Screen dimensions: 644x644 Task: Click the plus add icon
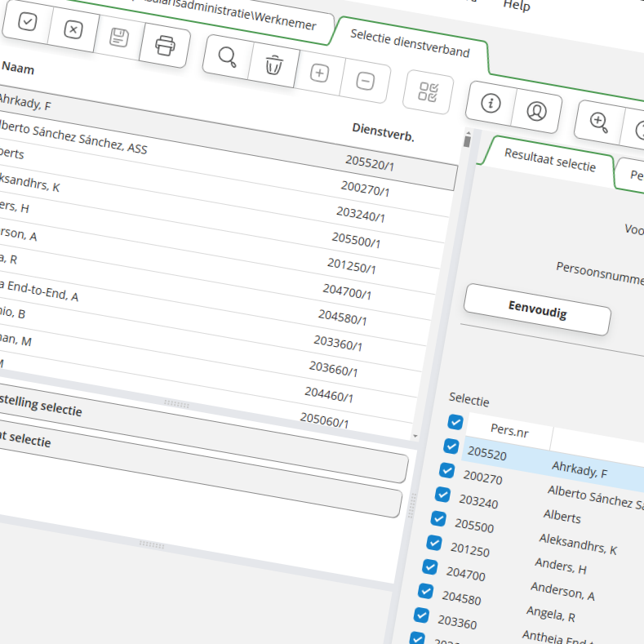(x=319, y=73)
